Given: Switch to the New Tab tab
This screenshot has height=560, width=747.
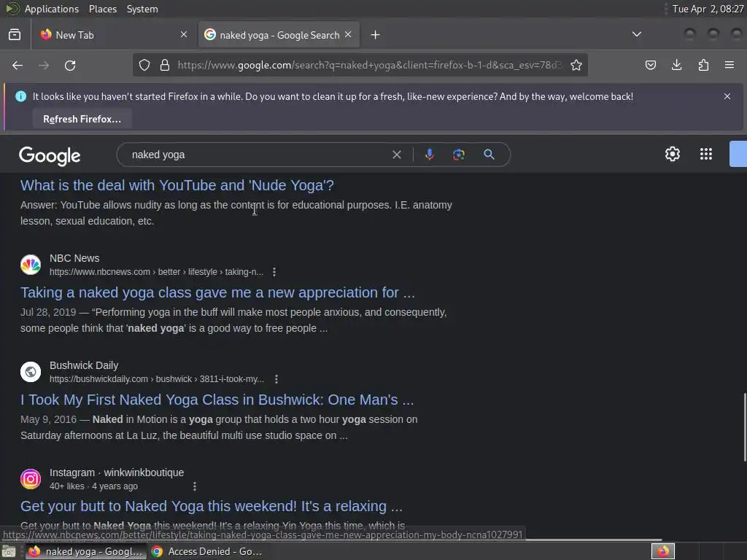Looking at the screenshot, I should click(x=115, y=35).
